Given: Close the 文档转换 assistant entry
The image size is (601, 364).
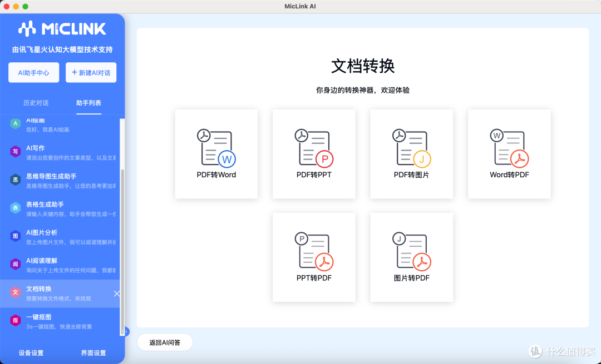Looking at the screenshot, I should point(116,293).
